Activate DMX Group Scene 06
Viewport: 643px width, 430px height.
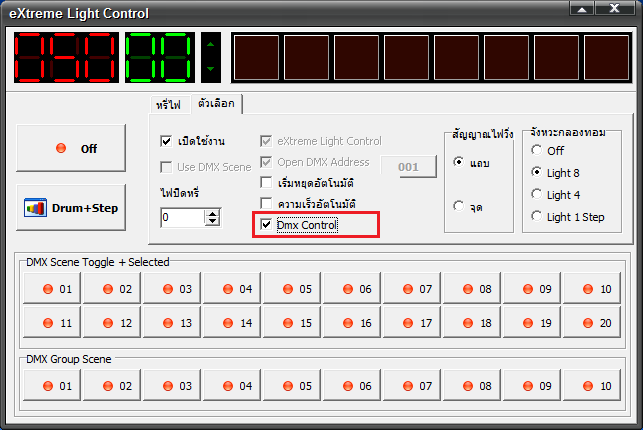pyautogui.click(x=352, y=385)
